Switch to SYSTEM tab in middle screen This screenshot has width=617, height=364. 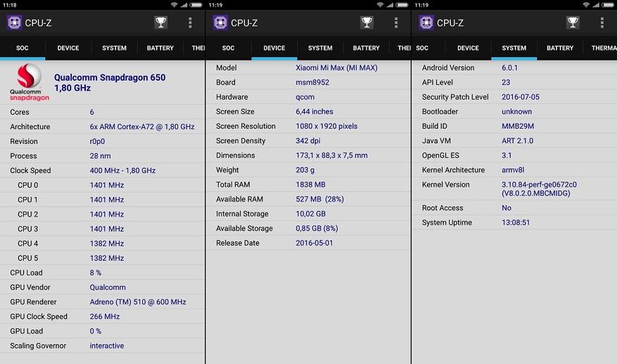point(320,48)
